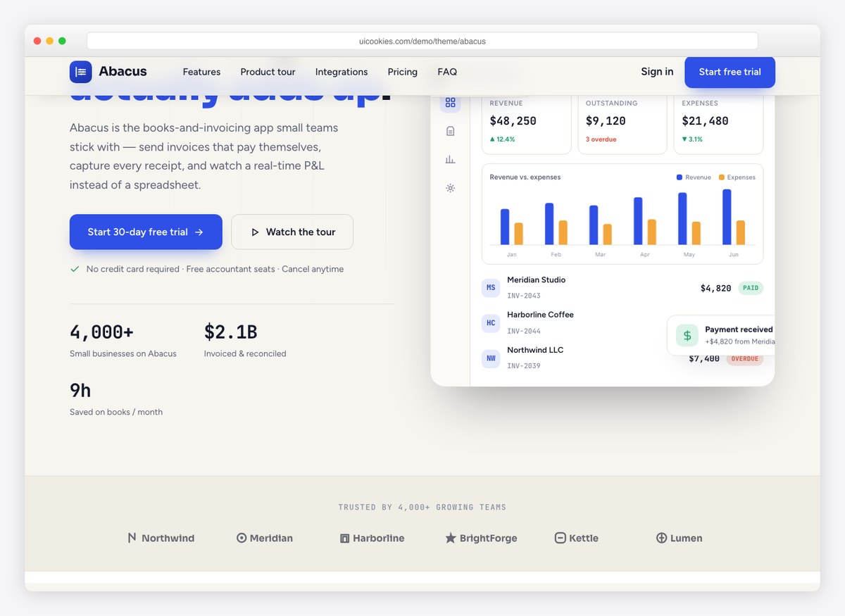Click the Sign in link
The width and height of the screenshot is (845, 616).
657,71
